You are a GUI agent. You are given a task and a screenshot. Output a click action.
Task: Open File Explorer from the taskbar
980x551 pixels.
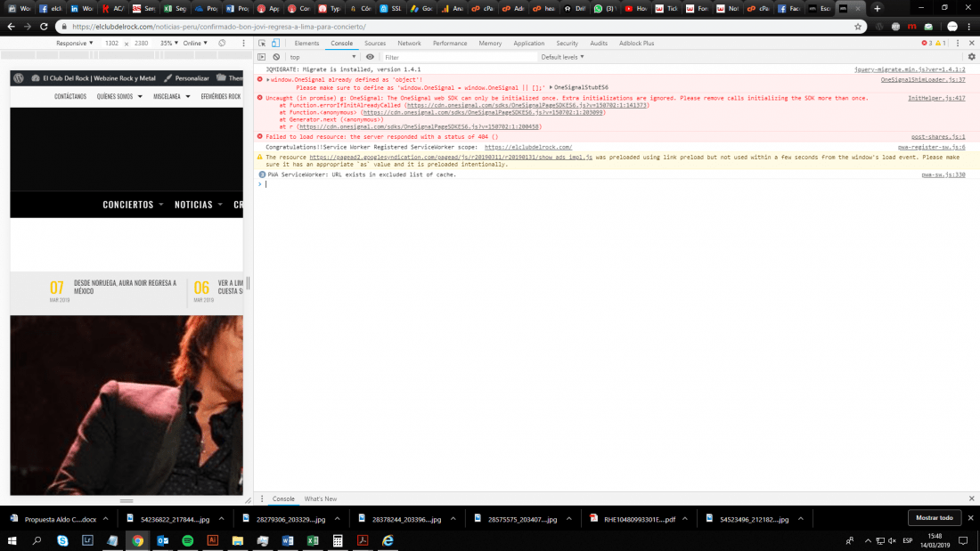238,540
